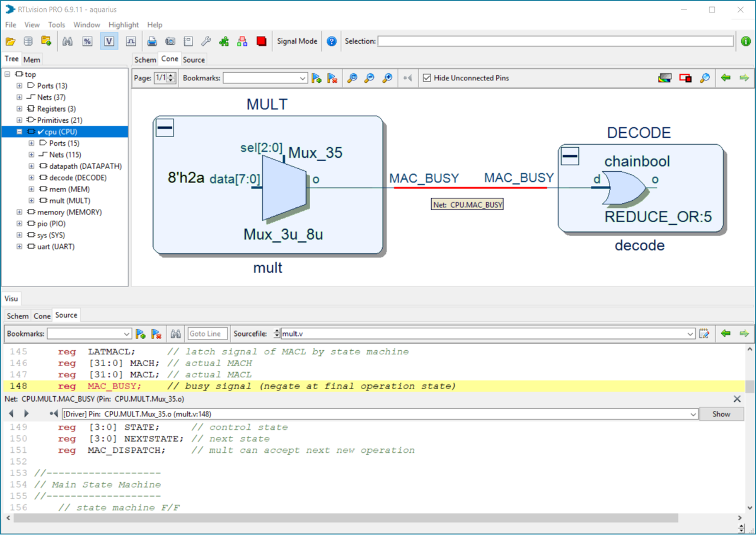Collapse the MULT block with minus box

click(x=165, y=128)
